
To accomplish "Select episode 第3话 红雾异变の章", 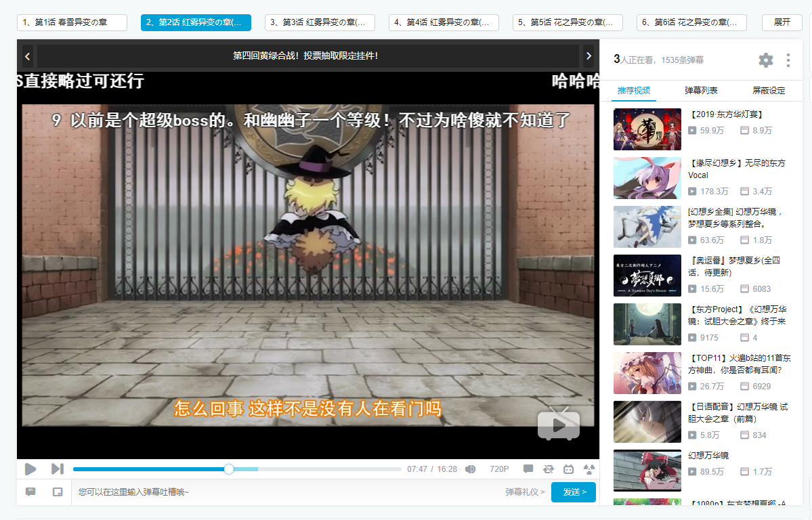I will (x=320, y=22).
